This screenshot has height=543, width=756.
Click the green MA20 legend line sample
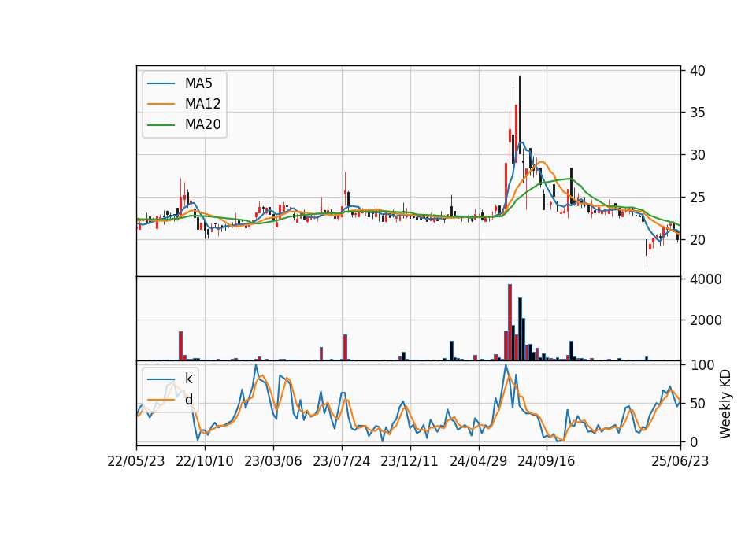[161, 124]
